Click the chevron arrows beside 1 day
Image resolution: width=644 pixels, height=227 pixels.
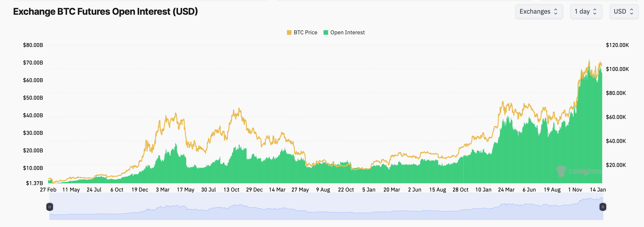coord(595,12)
